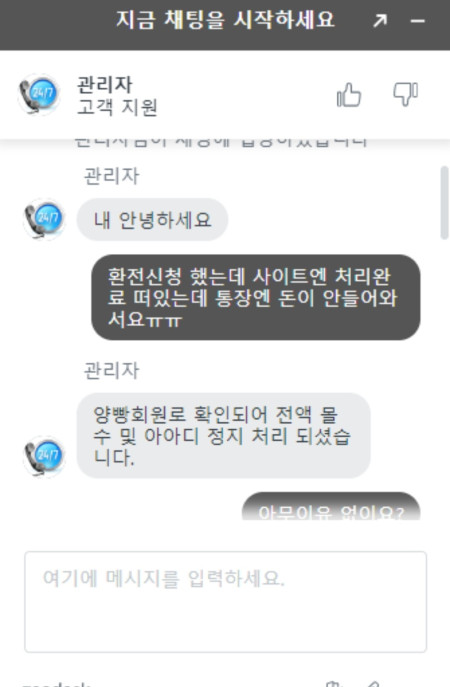Click avatar beside the 안녕하세요 message
450x687 pixels.
tap(44, 219)
